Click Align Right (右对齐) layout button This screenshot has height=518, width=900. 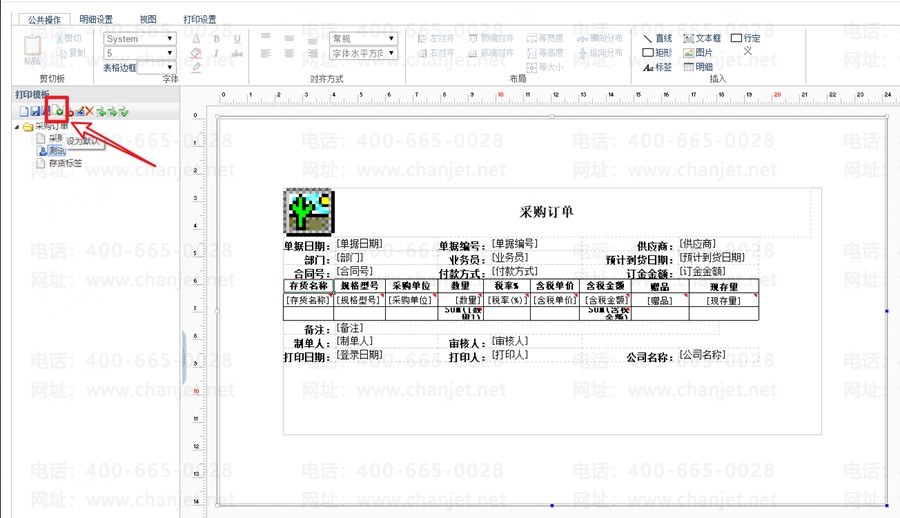tap(436, 53)
